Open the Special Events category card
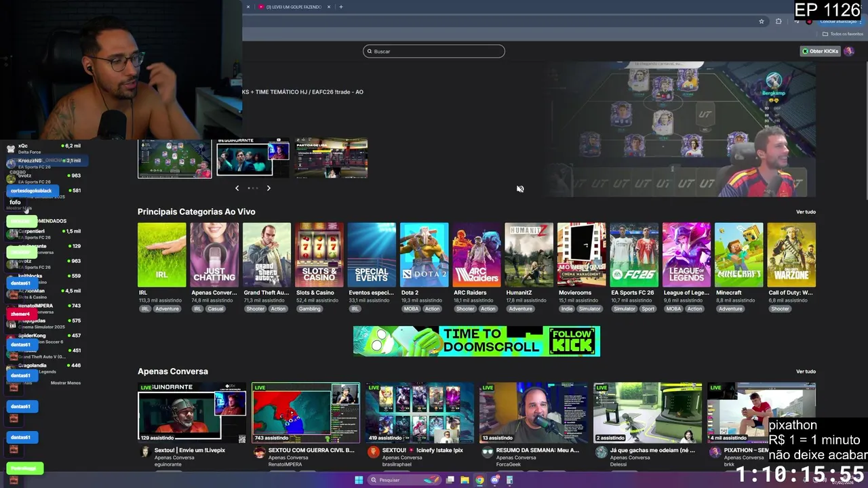 [x=372, y=255]
